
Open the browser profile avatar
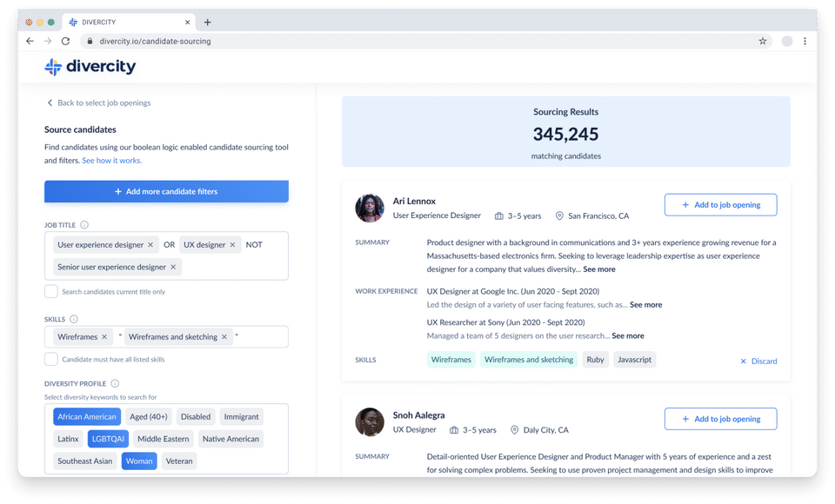[x=786, y=41]
